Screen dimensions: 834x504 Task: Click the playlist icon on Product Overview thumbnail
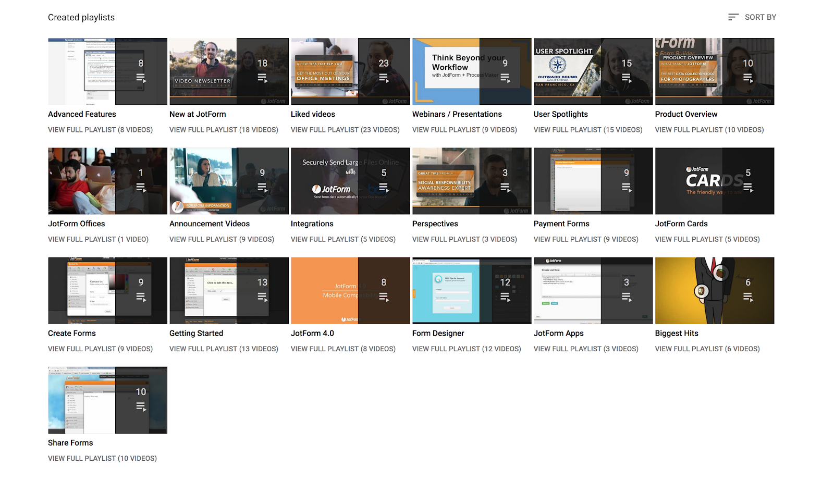[748, 78]
